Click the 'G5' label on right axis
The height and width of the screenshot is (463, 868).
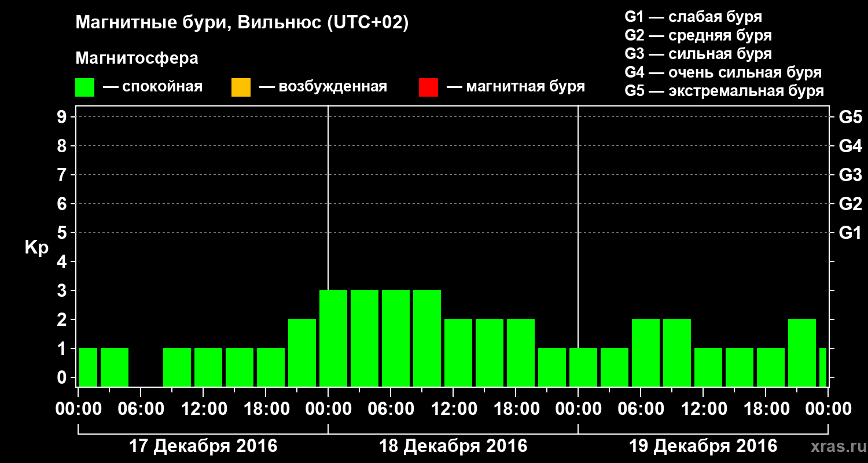click(x=851, y=117)
